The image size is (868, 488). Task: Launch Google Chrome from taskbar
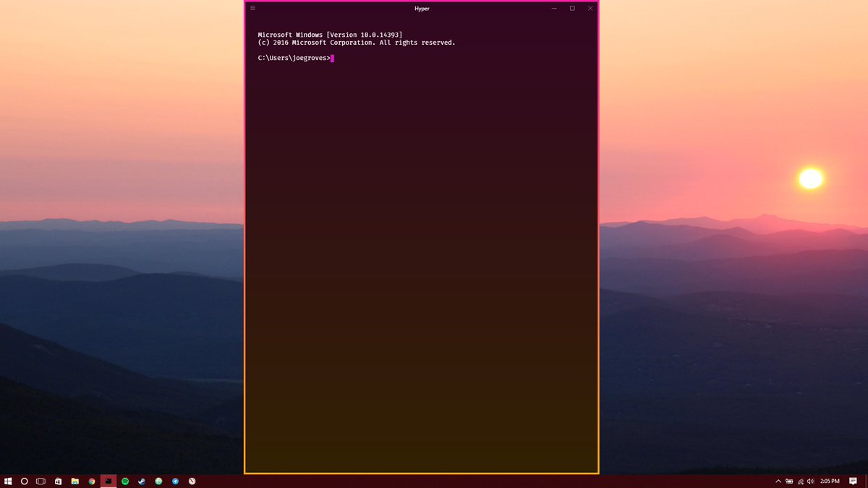[x=92, y=481]
